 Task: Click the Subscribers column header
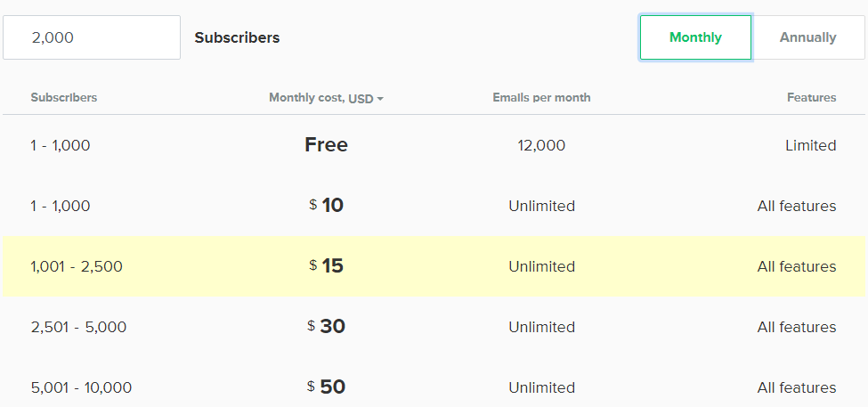tap(64, 98)
